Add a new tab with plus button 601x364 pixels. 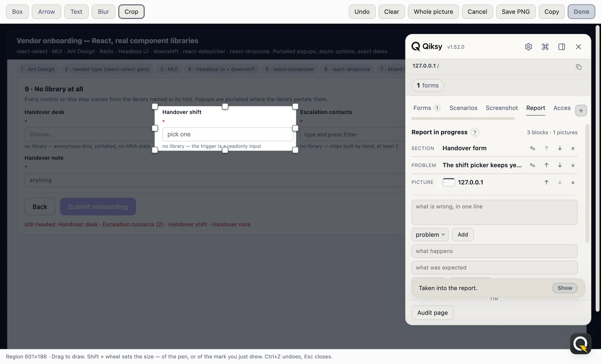point(581,110)
